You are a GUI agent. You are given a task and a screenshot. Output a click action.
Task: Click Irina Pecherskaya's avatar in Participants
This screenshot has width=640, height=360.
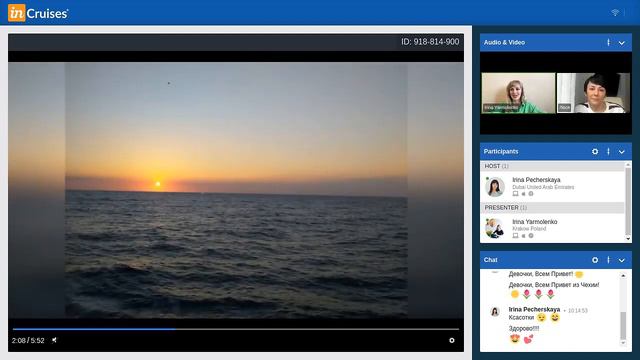tap(495, 187)
